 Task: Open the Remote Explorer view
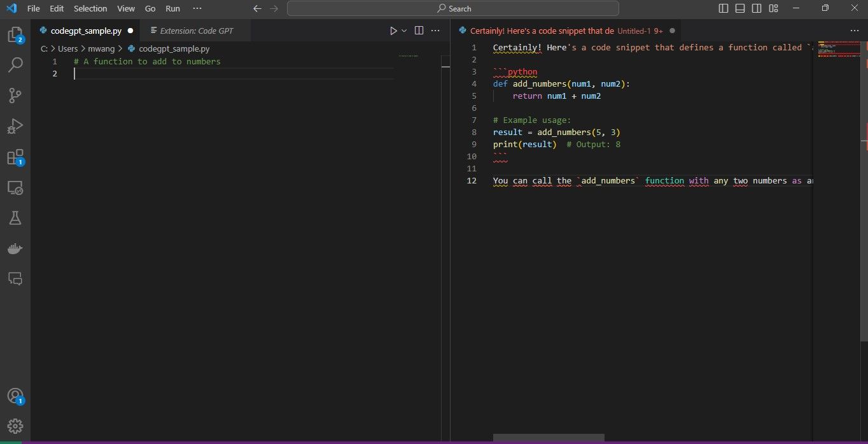coord(15,187)
